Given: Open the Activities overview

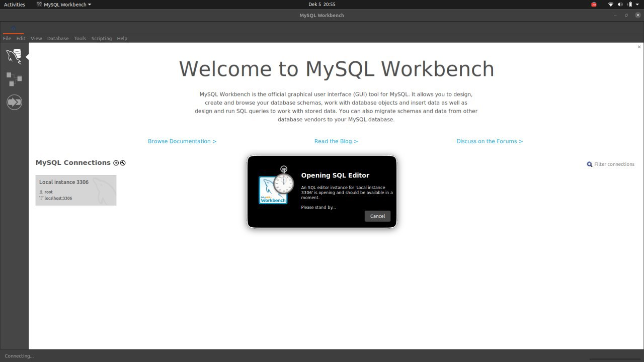Looking at the screenshot, I should (x=15, y=5).
